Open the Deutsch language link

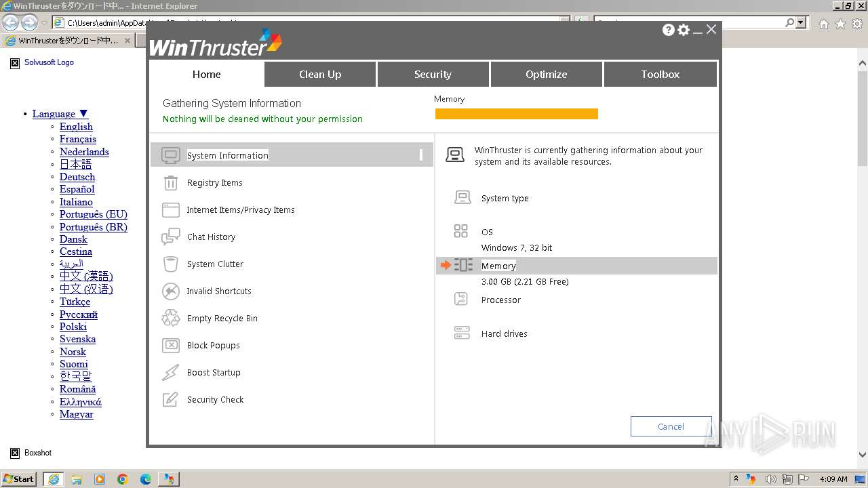pos(77,177)
